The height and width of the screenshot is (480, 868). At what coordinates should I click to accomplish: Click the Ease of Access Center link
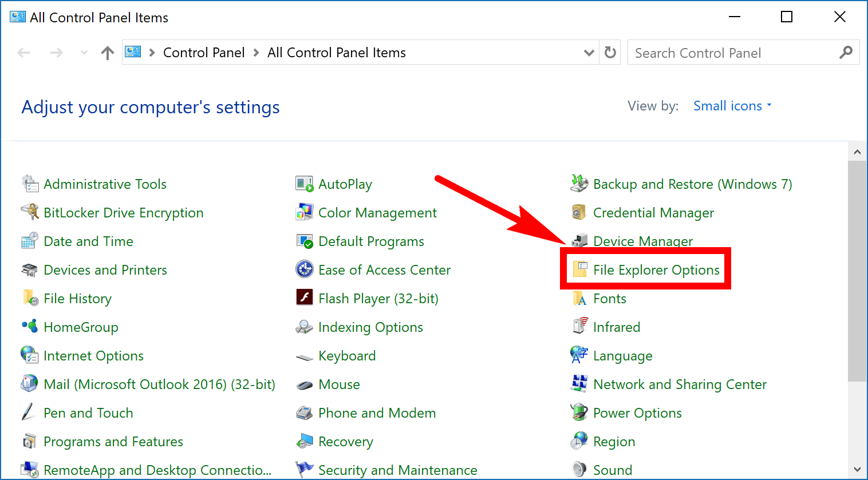coord(384,269)
